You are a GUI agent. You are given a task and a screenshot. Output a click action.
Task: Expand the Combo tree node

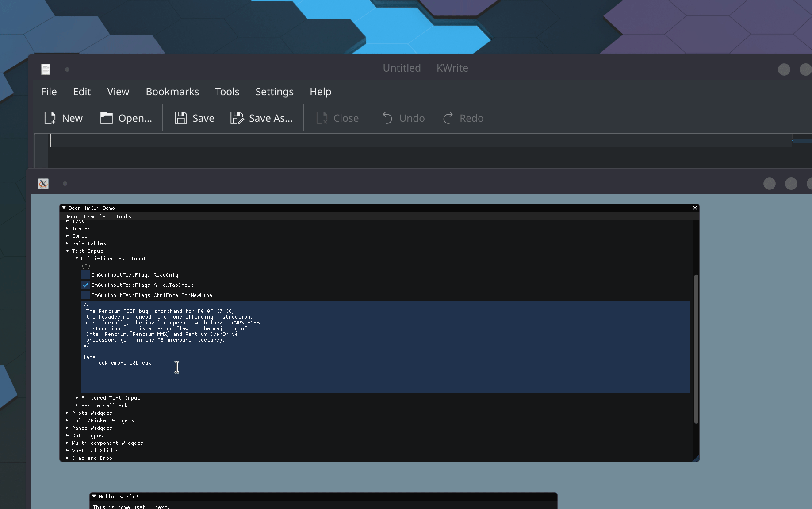68,236
